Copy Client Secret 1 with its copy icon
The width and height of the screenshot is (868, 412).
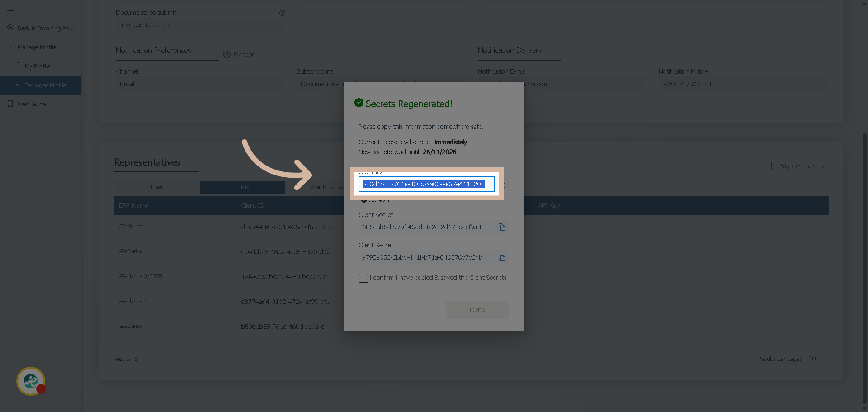click(502, 227)
